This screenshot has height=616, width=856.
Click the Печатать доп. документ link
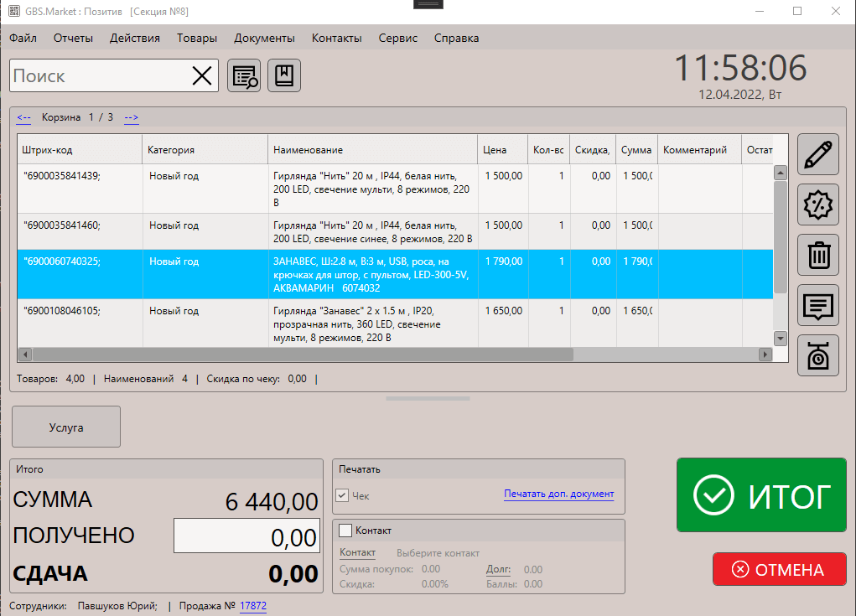tap(558, 494)
